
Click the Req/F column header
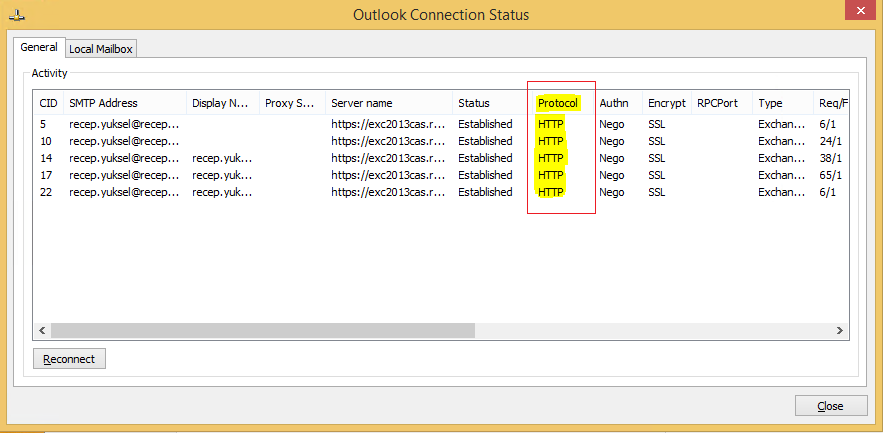(x=831, y=103)
